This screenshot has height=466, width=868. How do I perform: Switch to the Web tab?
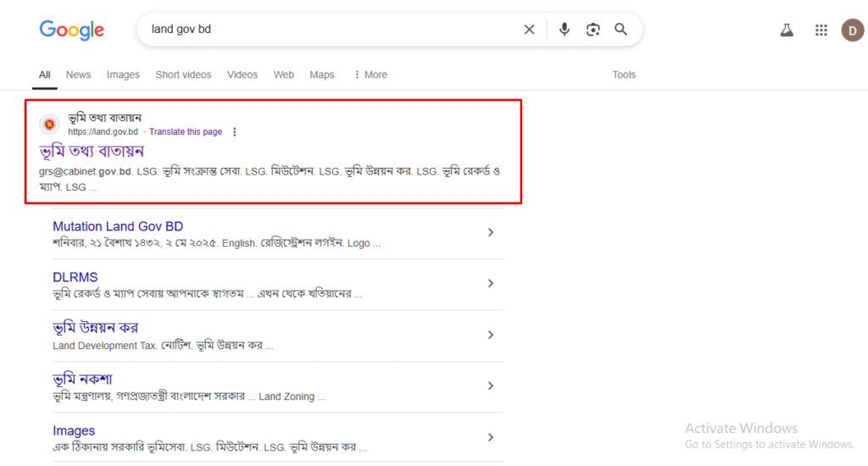pos(283,75)
